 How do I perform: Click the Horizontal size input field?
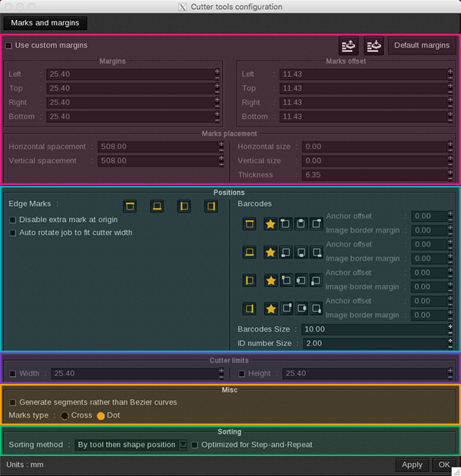tap(375, 147)
